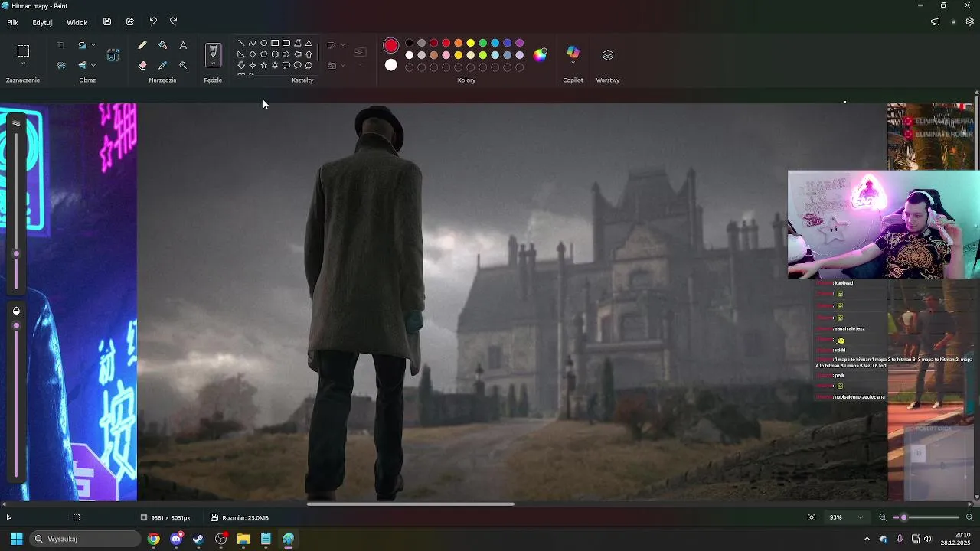This screenshot has height=551, width=980.
Task: Adjust the zoom slider handle
Action: (903, 517)
